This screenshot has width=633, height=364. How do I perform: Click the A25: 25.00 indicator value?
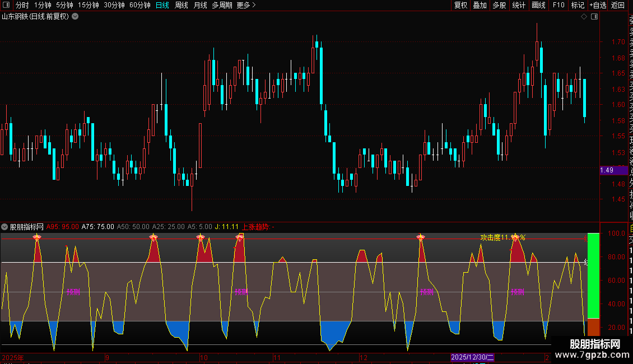pyautogui.click(x=169, y=227)
